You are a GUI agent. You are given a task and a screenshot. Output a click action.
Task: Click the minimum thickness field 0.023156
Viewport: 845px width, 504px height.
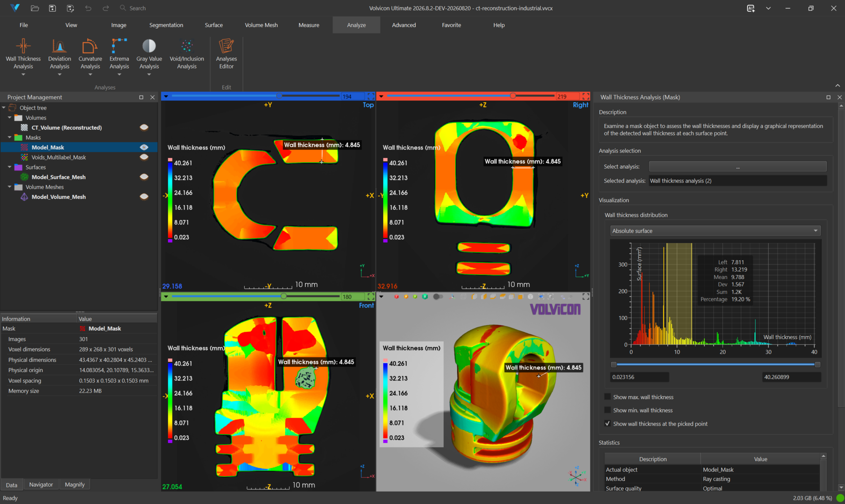coord(639,377)
